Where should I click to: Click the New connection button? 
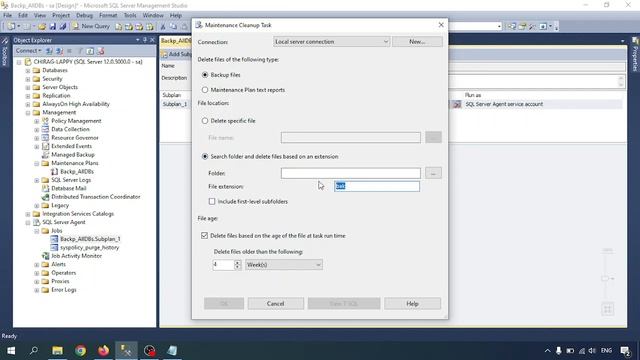[x=417, y=42]
